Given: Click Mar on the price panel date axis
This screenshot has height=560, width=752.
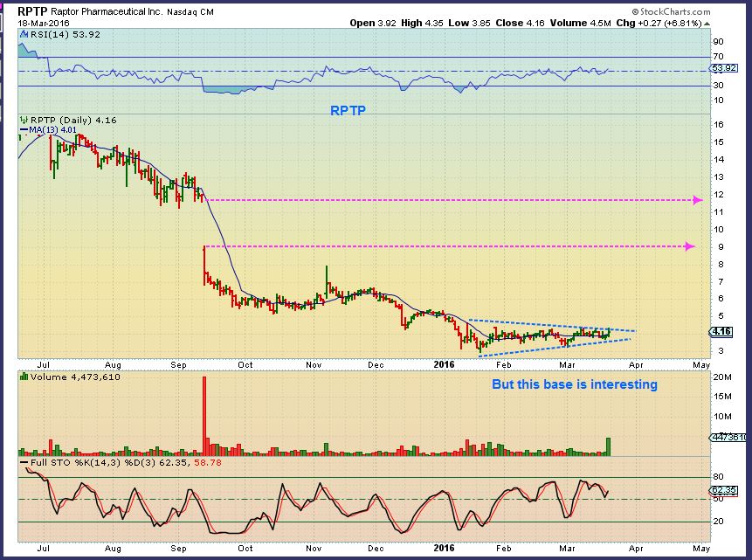Looking at the screenshot, I should 568,365.
